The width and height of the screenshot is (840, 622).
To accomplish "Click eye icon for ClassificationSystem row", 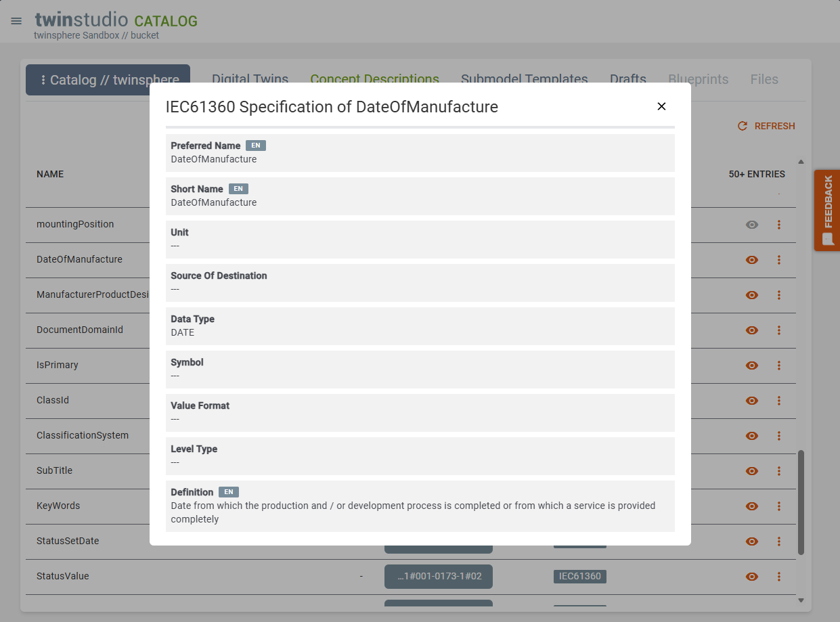I will [751, 436].
